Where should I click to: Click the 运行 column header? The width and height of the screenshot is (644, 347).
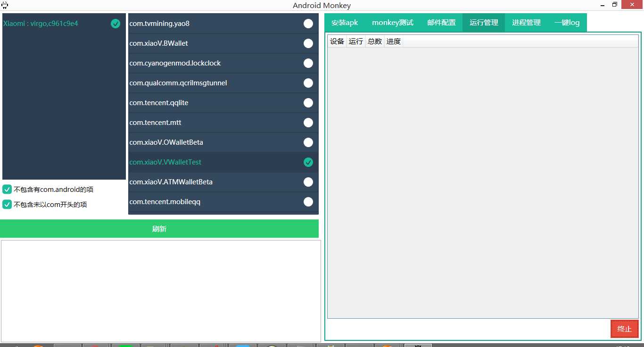356,41
